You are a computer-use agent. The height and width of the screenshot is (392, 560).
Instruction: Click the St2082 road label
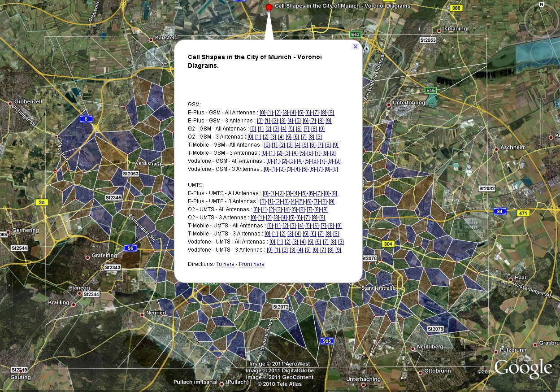[487, 188]
